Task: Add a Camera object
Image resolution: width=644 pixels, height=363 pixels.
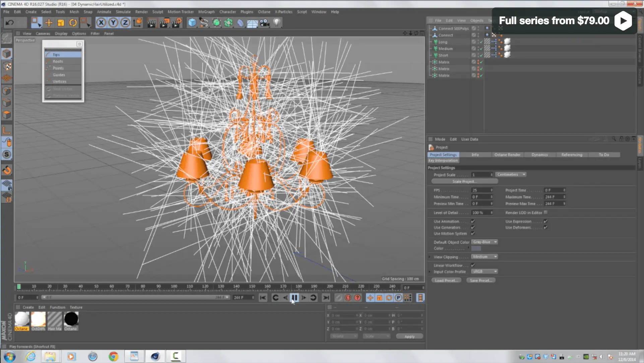Action: click(265, 23)
